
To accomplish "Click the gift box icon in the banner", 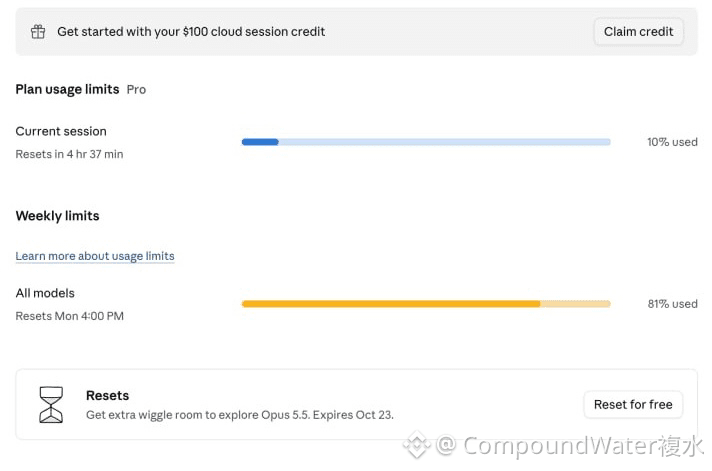I will click(38, 32).
